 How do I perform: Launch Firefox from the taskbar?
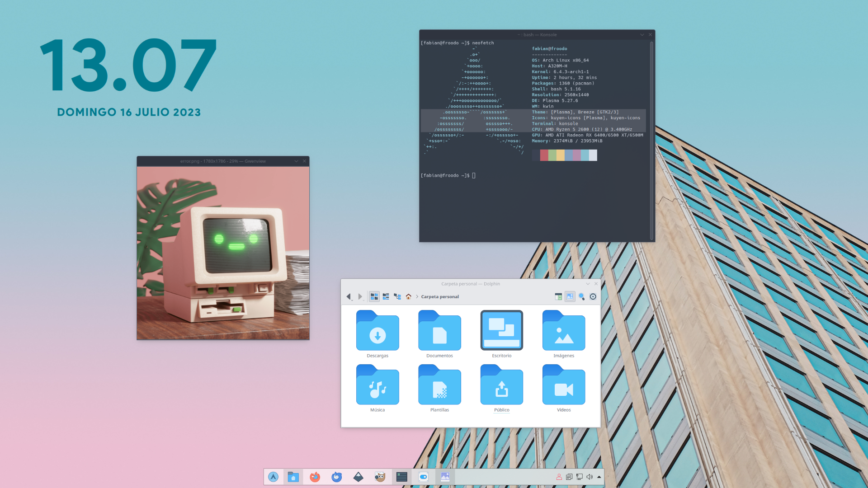[x=315, y=477]
